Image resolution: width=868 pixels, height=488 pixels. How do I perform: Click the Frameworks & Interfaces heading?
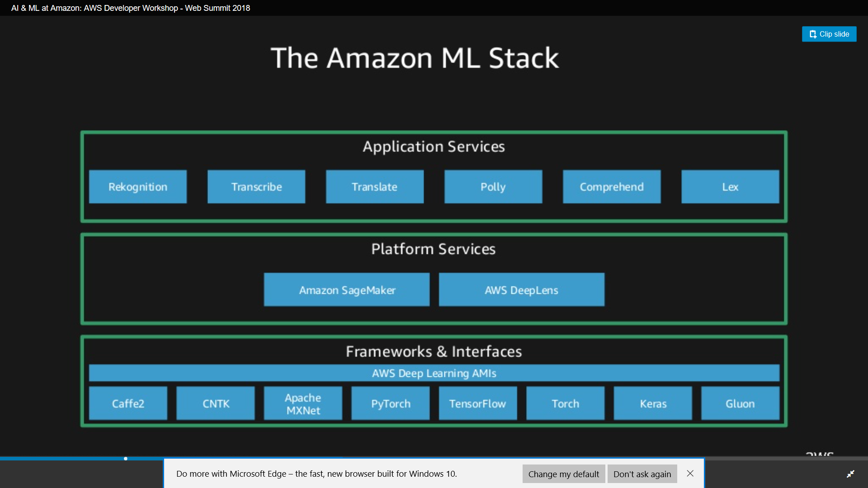coord(434,352)
